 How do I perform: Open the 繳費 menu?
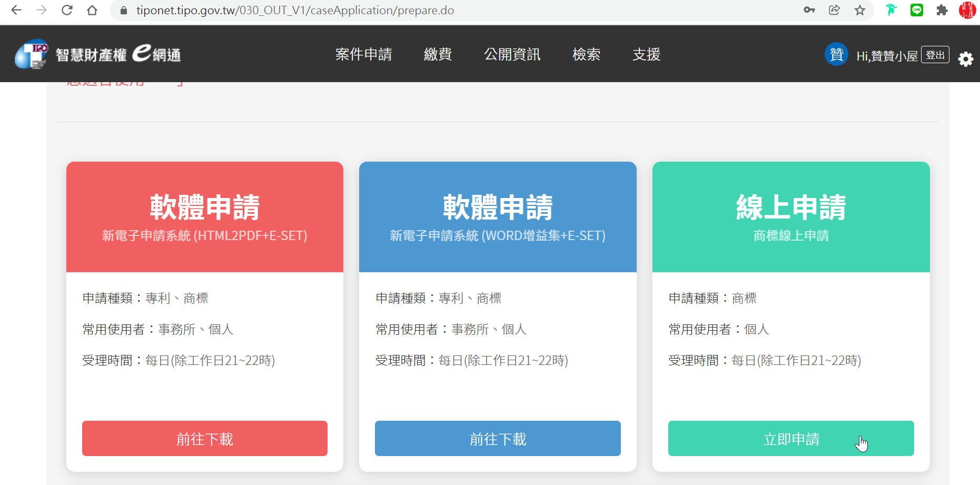coord(438,54)
